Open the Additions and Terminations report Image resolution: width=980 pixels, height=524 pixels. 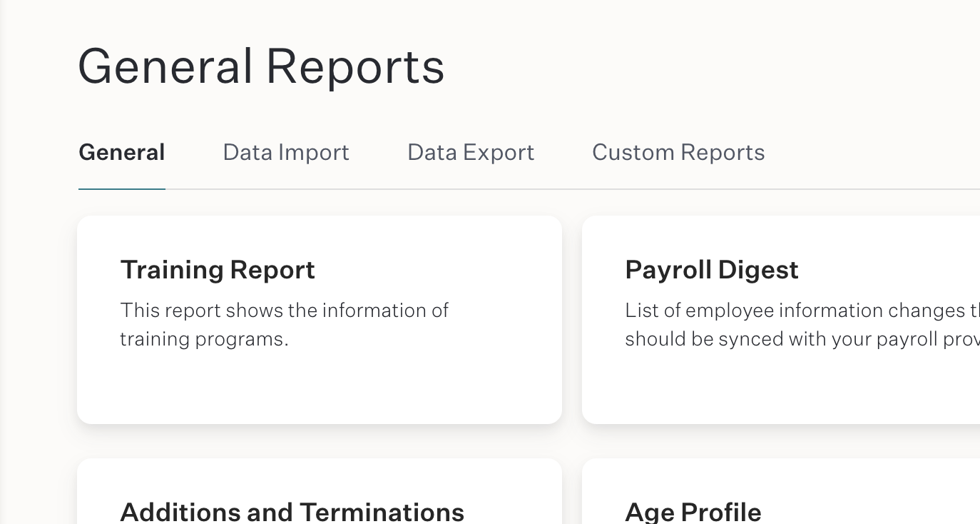click(x=320, y=492)
